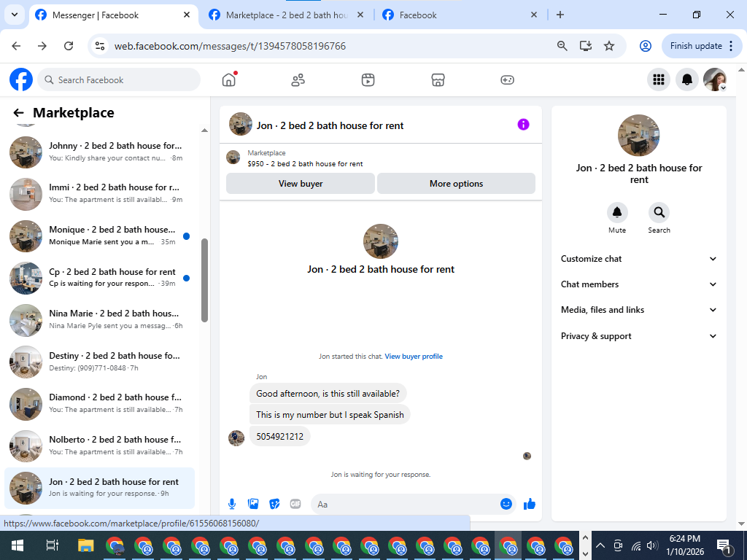The height and width of the screenshot is (560, 747).
Task: Open Chrome profile icon
Action: [x=646, y=46]
